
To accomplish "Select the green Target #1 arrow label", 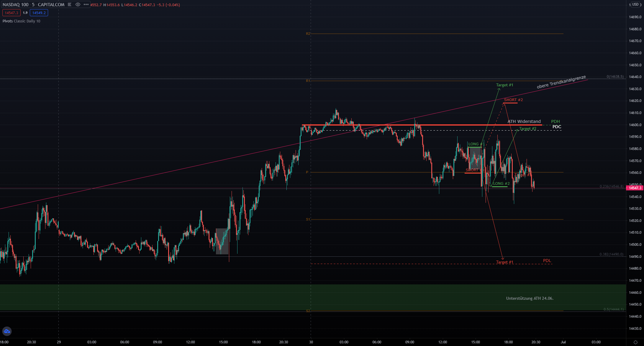I will (504, 85).
